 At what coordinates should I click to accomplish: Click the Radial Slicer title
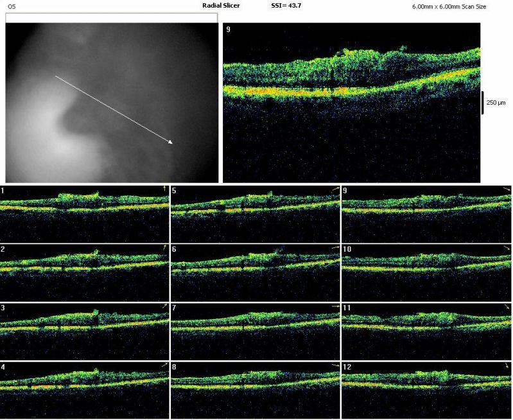(x=221, y=5)
